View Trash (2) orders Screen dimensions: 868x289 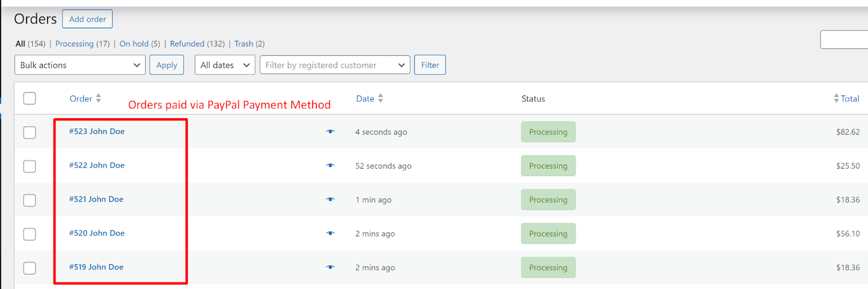250,44
